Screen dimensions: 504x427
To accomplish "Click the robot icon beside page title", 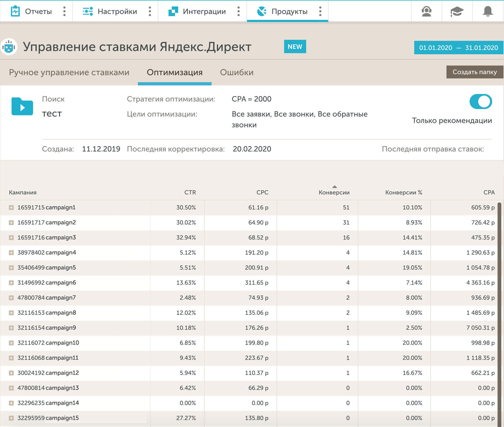I will (9, 47).
